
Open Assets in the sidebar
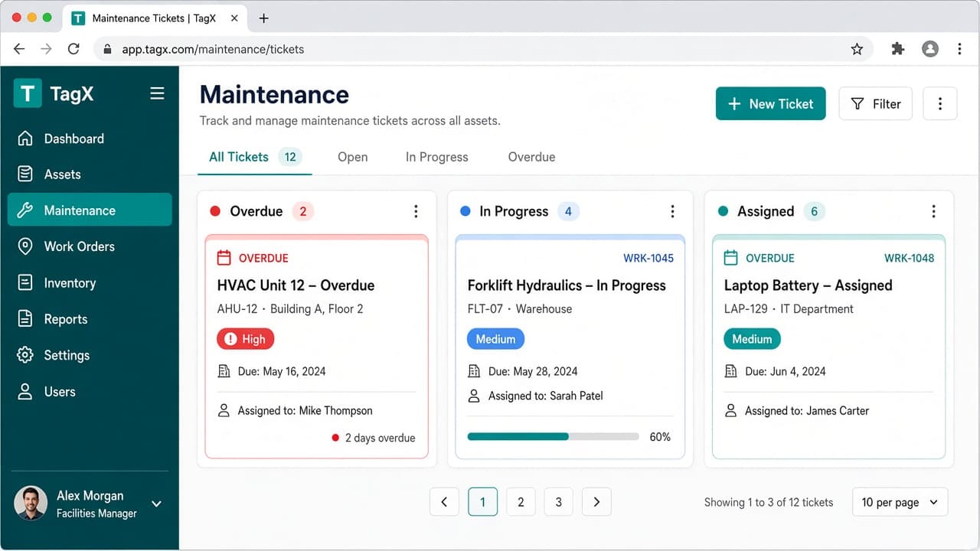pyautogui.click(x=90, y=174)
